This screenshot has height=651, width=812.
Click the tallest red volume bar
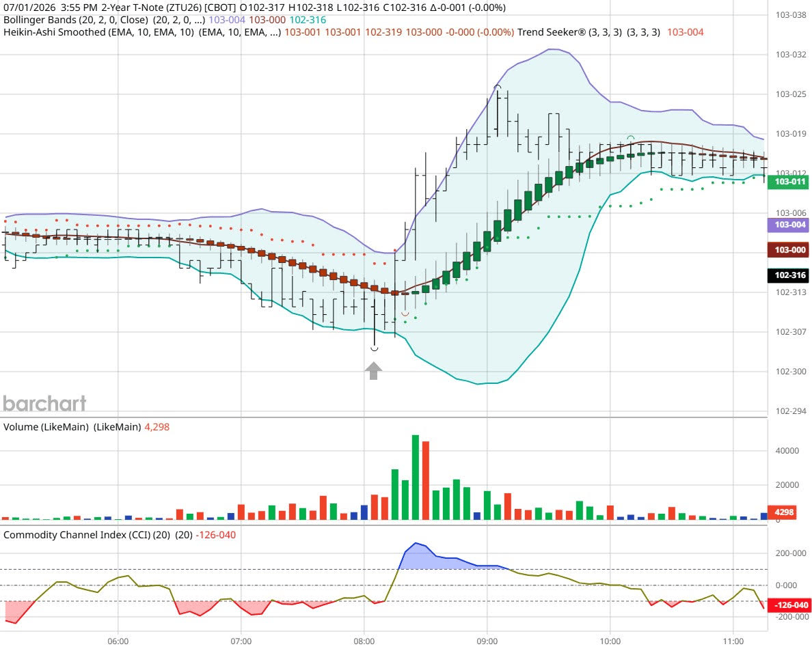click(x=426, y=480)
